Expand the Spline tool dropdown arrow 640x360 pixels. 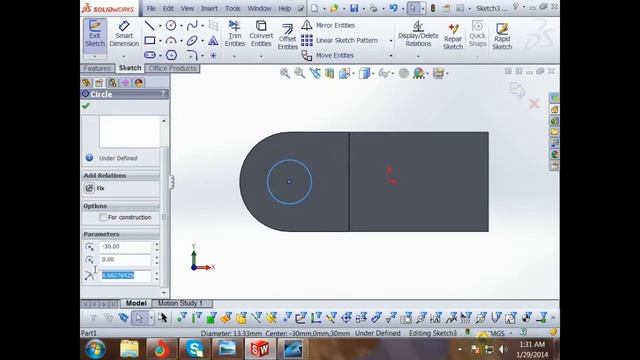[202, 26]
